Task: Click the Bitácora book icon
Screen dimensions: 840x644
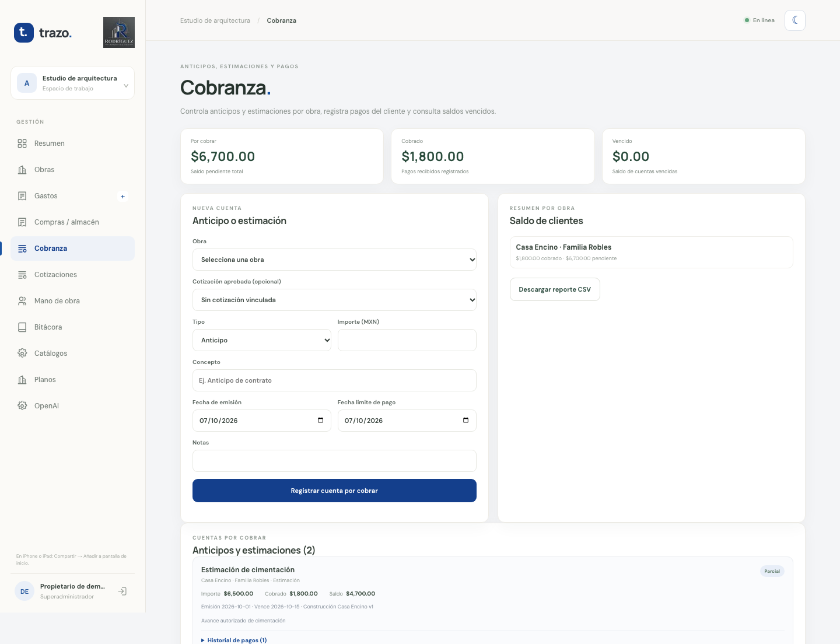Action: click(22, 327)
